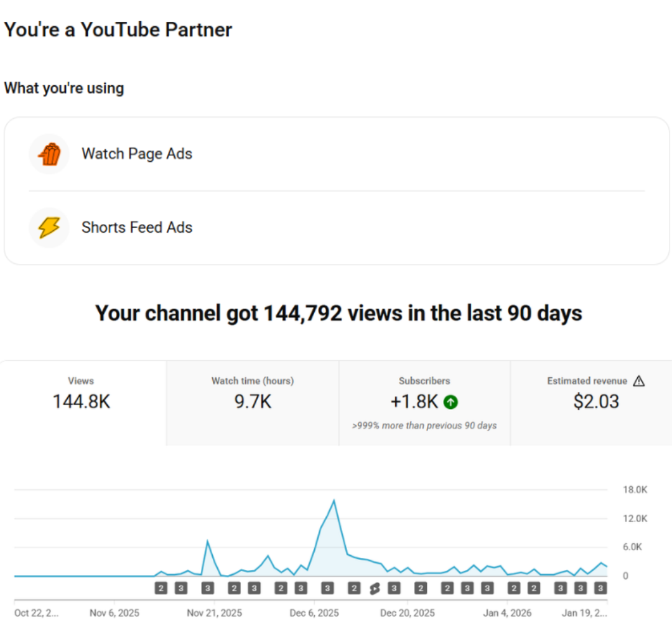Select the first '2' badge marker under the chart
The width and height of the screenshot is (672, 641).
pyautogui.click(x=161, y=588)
